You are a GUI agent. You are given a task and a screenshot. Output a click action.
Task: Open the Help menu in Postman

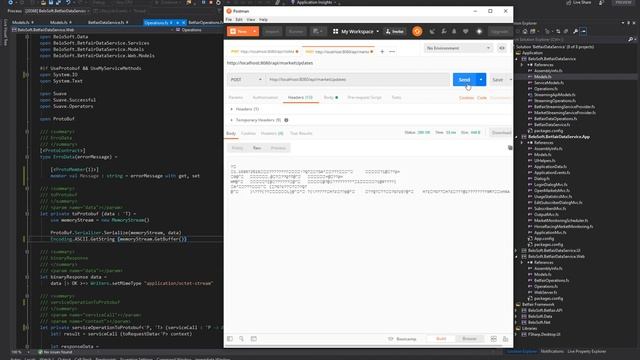click(x=263, y=20)
